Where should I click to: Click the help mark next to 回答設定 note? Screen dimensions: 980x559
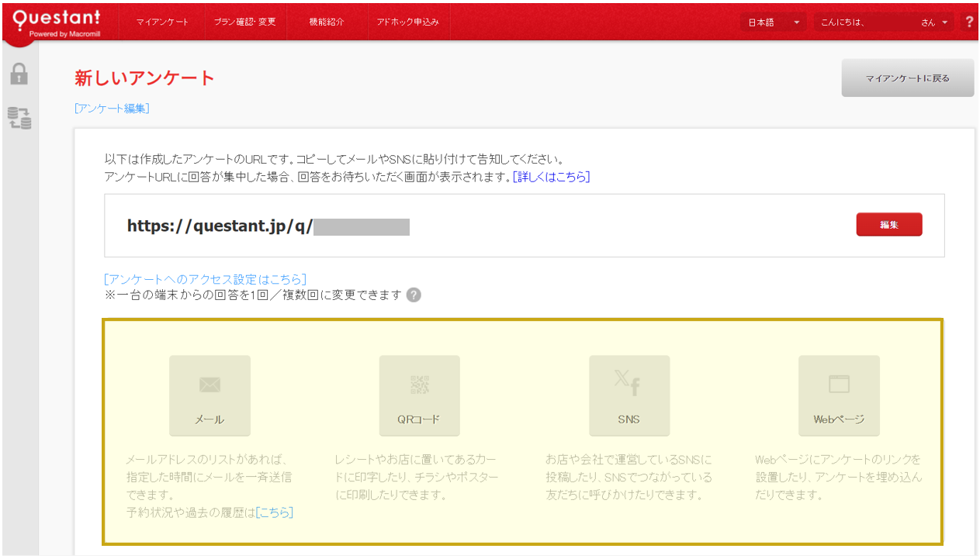[x=414, y=295]
